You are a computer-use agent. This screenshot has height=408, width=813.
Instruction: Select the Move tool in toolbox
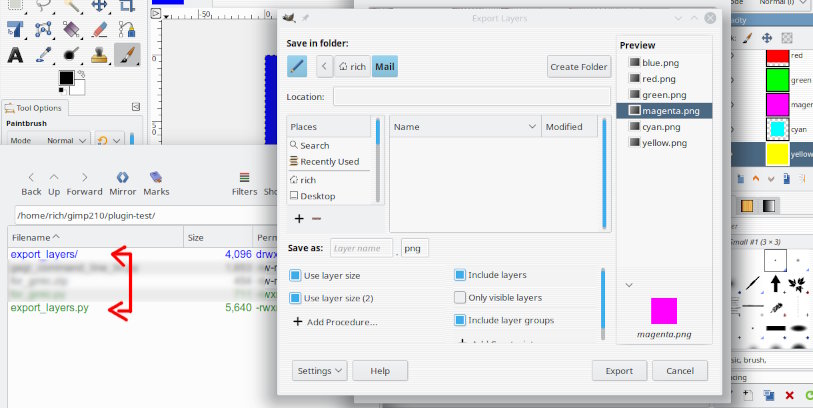click(99, 5)
